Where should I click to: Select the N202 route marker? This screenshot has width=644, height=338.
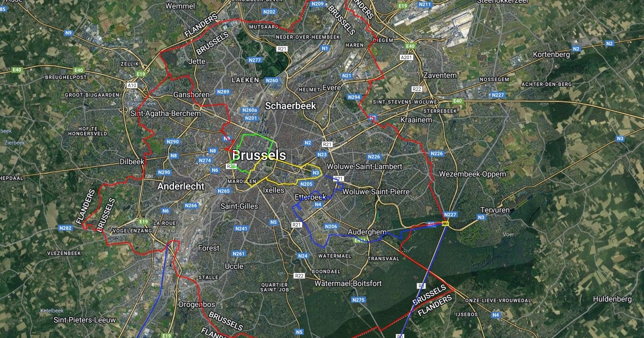(x=269, y=11)
